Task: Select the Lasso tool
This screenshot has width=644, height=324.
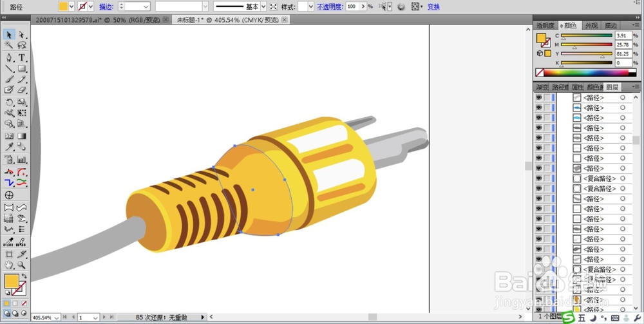Action: click(22, 45)
